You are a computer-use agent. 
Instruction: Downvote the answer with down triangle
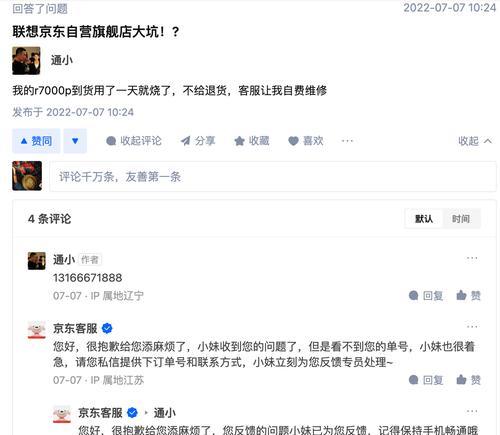[x=75, y=141]
